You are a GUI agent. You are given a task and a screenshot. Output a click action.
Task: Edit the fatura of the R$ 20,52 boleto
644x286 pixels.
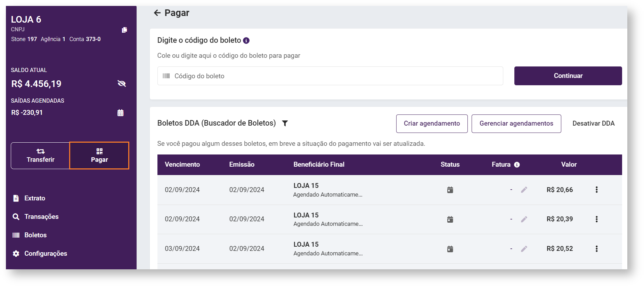[x=524, y=249]
